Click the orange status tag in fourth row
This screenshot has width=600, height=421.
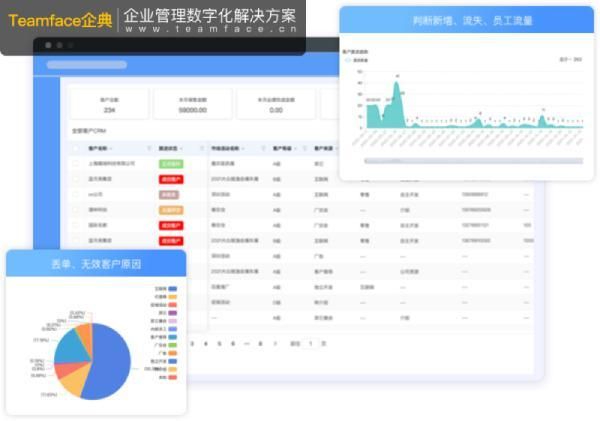click(170, 210)
